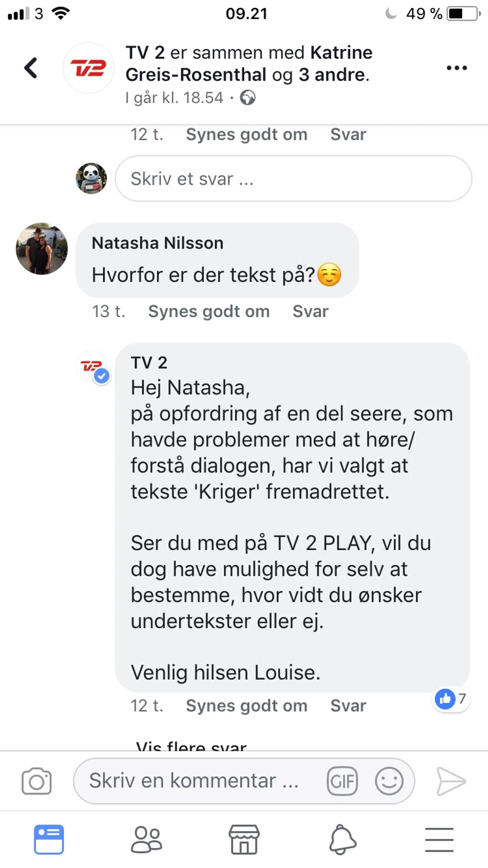This screenshot has width=488, height=868.
Task: Open the Marketplace tab
Action: point(244,839)
